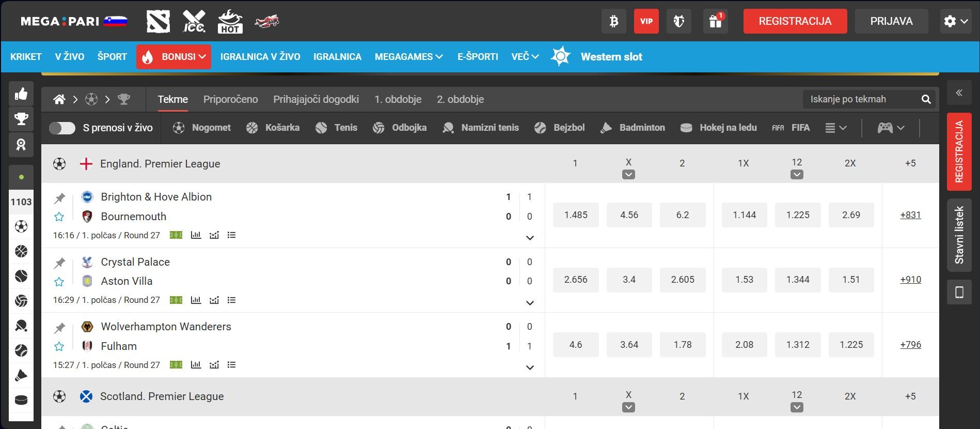The width and height of the screenshot is (980, 429).
Task: Select the football icon in left sidebar
Action: click(x=21, y=226)
